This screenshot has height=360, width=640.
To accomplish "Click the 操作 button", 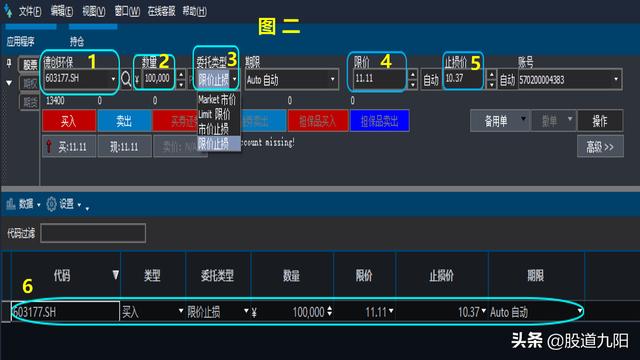I will [x=600, y=120].
